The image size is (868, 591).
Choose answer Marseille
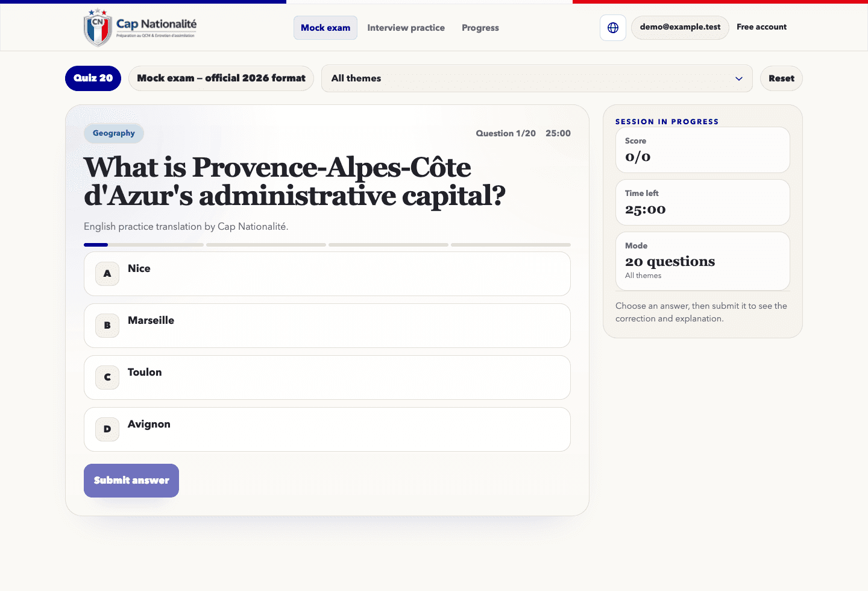(327, 326)
